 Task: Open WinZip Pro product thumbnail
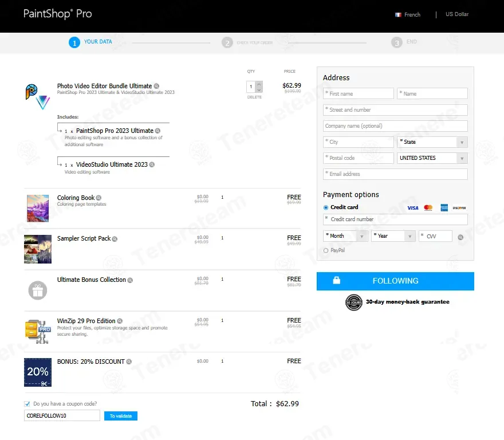pos(38,332)
